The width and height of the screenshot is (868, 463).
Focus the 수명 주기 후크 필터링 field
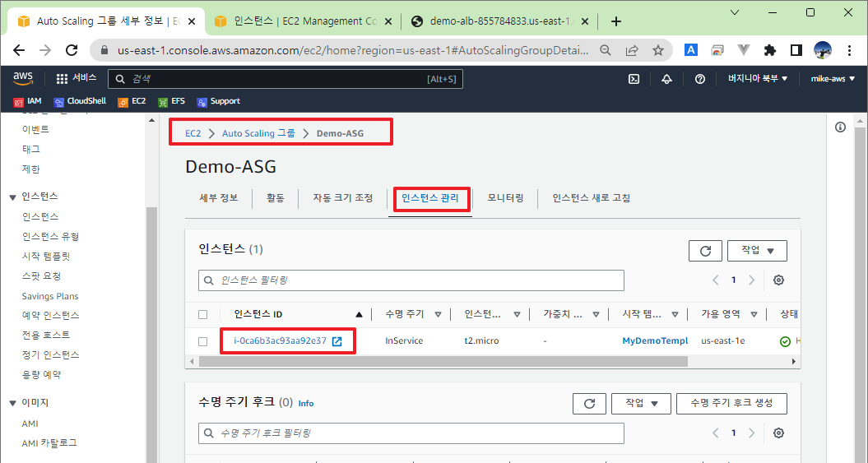pos(411,433)
